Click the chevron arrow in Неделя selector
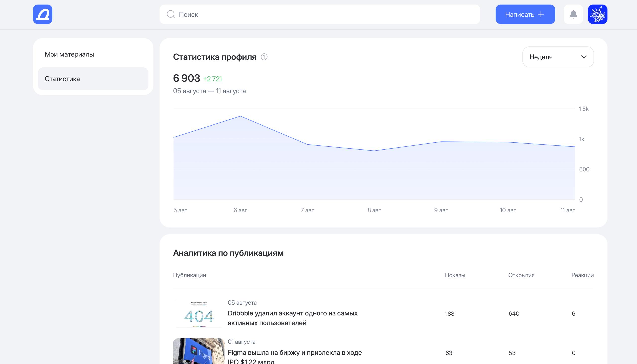The height and width of the screenshot is (364, 637). tap(584, 57)
